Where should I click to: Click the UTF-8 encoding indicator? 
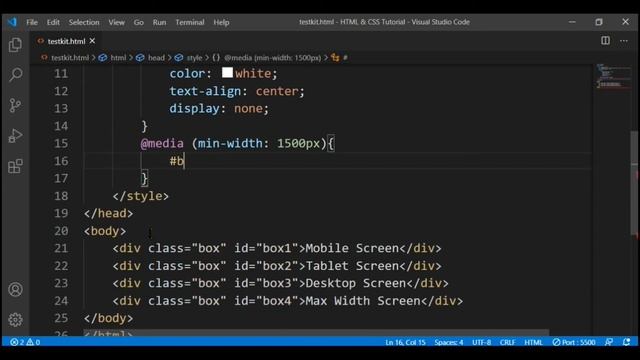coord(482,342)
